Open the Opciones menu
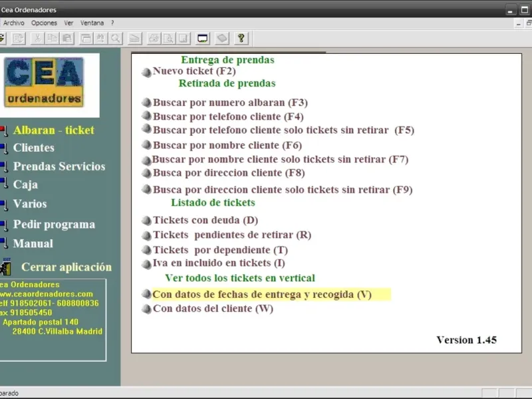The width and height of the screenshot is (532, 399). (44, 23)
